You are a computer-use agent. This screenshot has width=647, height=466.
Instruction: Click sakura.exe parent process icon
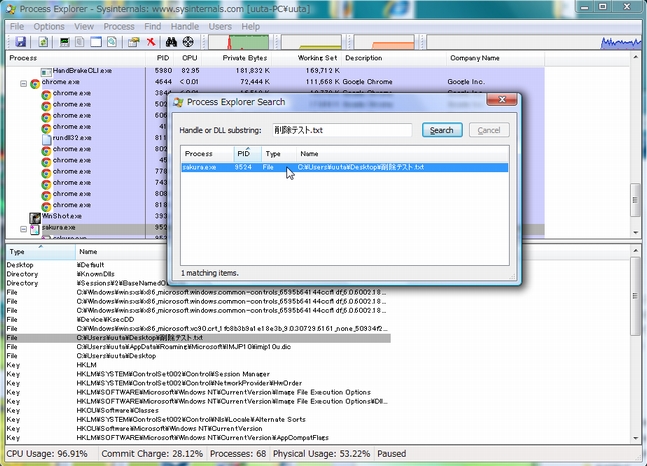35,229
